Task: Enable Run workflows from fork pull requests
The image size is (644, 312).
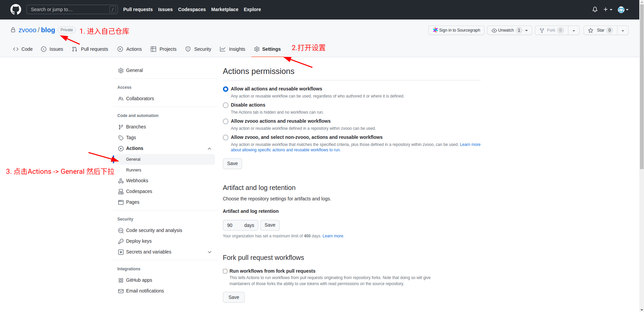Action: coord(225,271)
